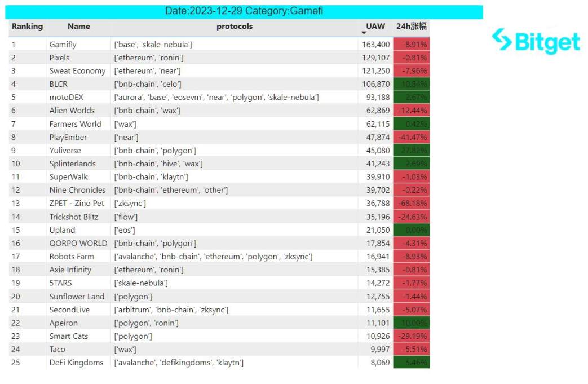The height and width of the screenshot is (384, 588).
Task: Click Robots Farm protocols list cell
Action: pyautogui.click(x=213, y=257)
